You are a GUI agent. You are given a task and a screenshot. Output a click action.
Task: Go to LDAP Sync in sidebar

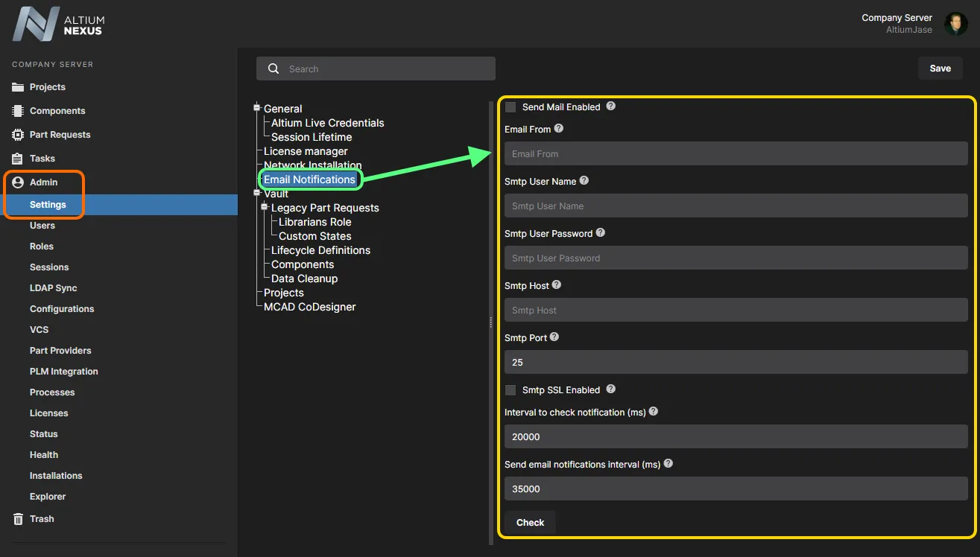(53, 288)
